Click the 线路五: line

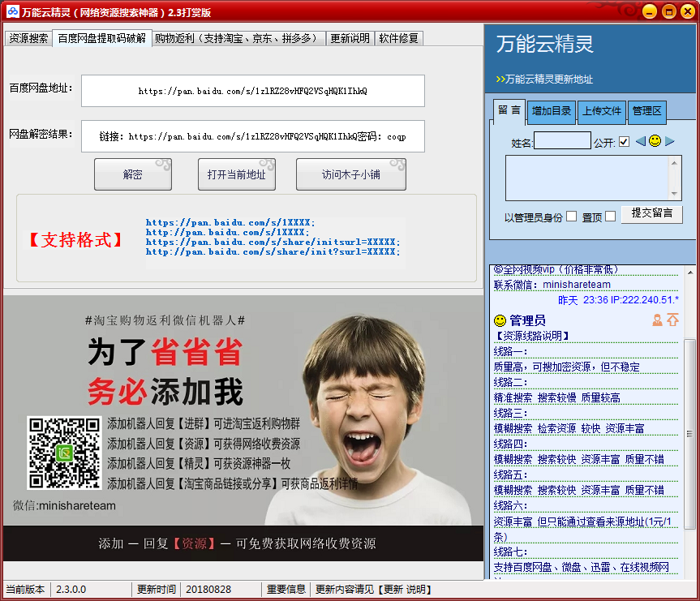point(511,475)
